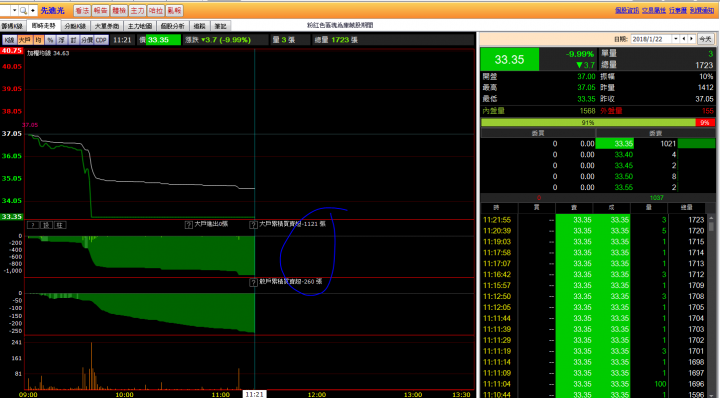Click the question mark help icon left of 說
Image resolution: width=720 pixels, height=398 pixels.
(33, 225)
